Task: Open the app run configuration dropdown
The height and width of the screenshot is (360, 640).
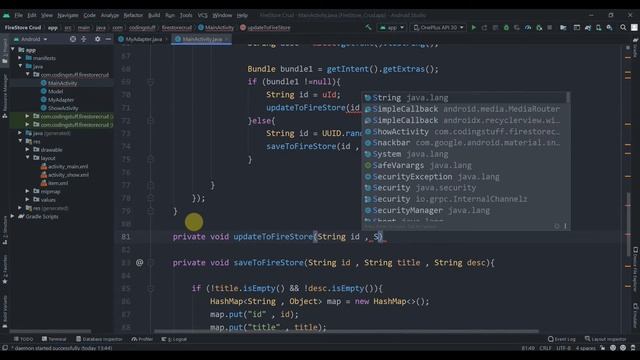Action: click(x=391, y=27)
